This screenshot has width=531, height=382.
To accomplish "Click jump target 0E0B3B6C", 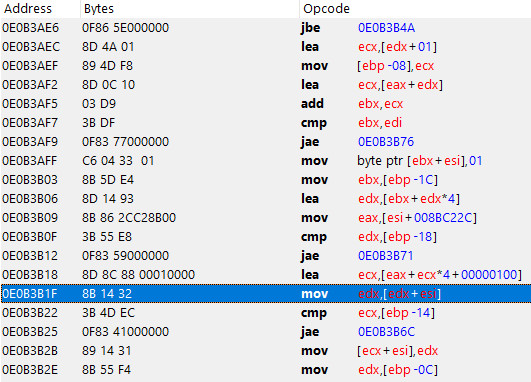I will 386,332.
